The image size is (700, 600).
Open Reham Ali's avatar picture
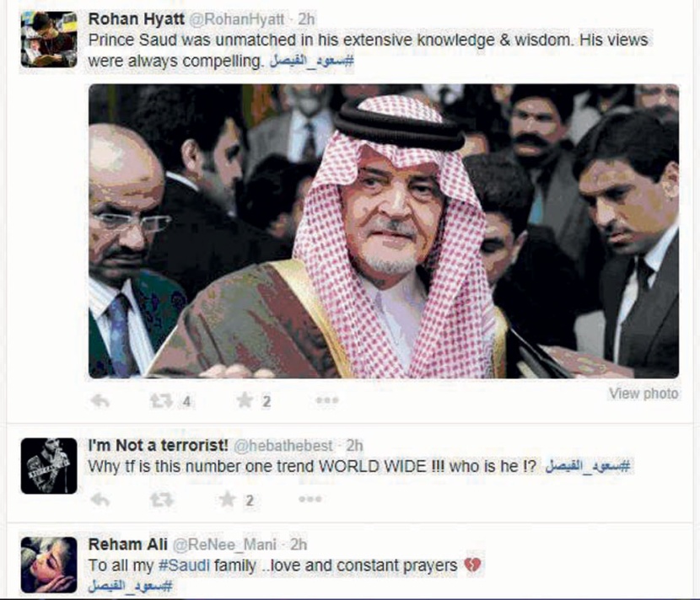coord(49,565)
